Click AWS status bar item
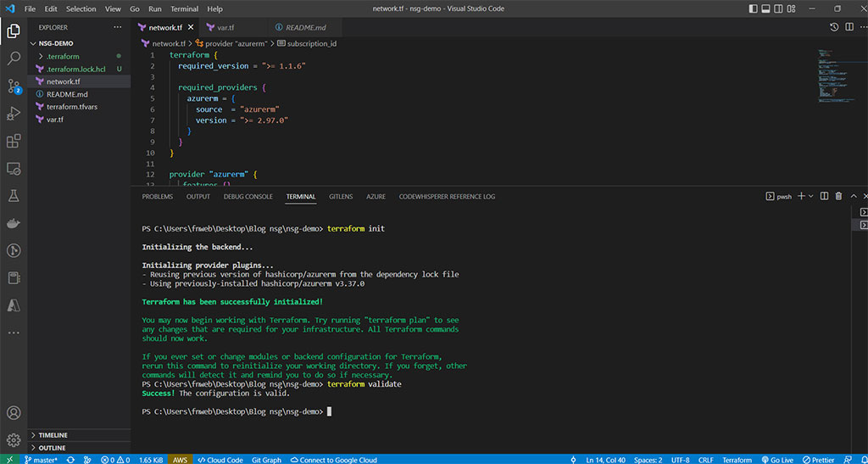Screen dimensions: 868x464 click(181, 460)
